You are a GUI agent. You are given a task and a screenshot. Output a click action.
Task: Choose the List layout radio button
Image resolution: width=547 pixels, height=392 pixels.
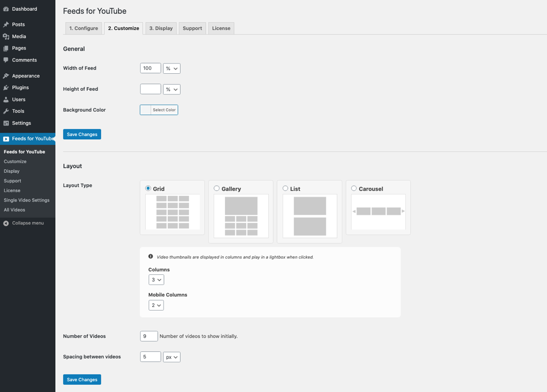click(285, 188)
